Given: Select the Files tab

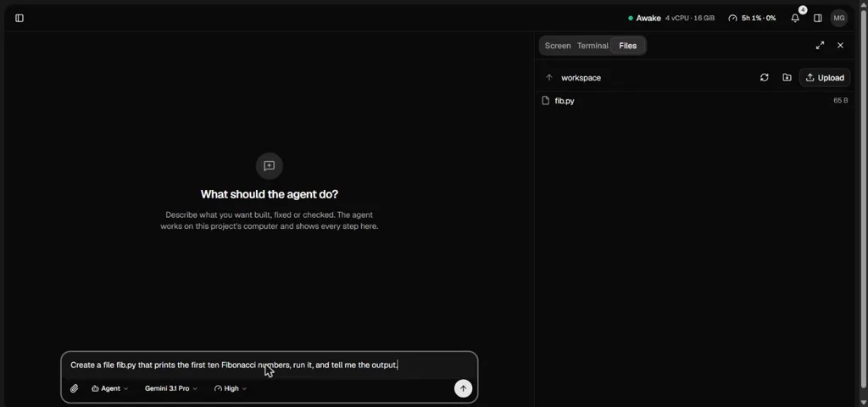Looking at the screenshot, I should coord(628,46).
